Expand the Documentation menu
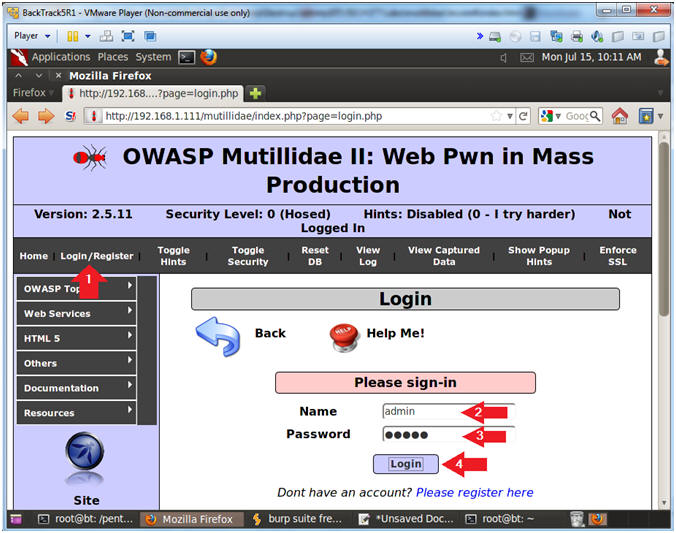The width and height of the screenshot is (676, 533). point(76,388)
